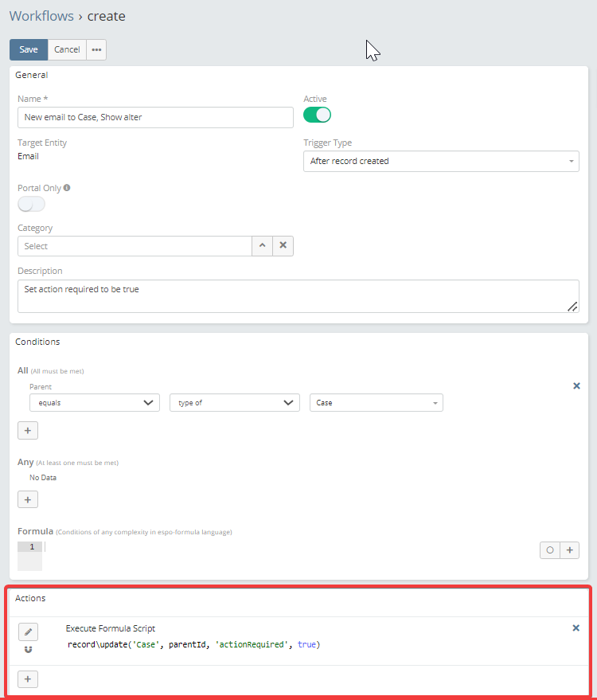
Task: Clear the Category field with X
Action: (283, 246)
